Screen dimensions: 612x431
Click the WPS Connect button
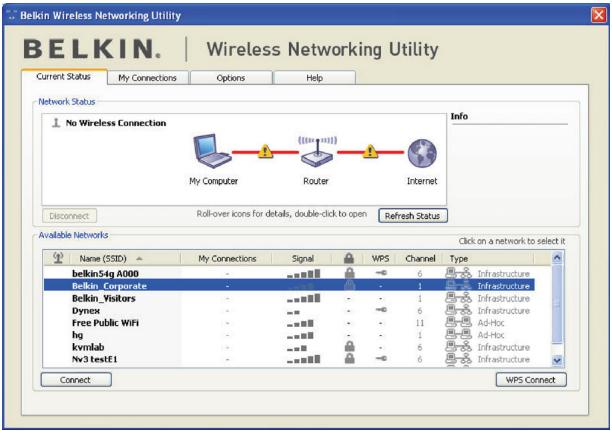click(531, 379)
